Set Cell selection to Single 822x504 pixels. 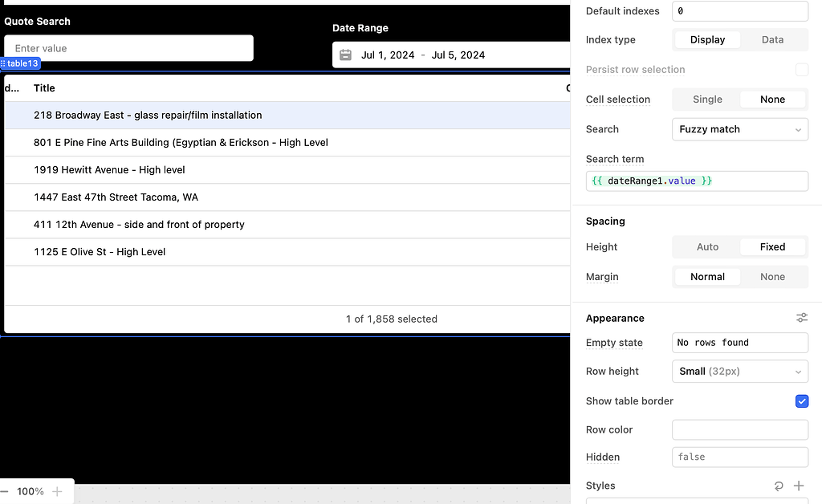coord(707,100)
